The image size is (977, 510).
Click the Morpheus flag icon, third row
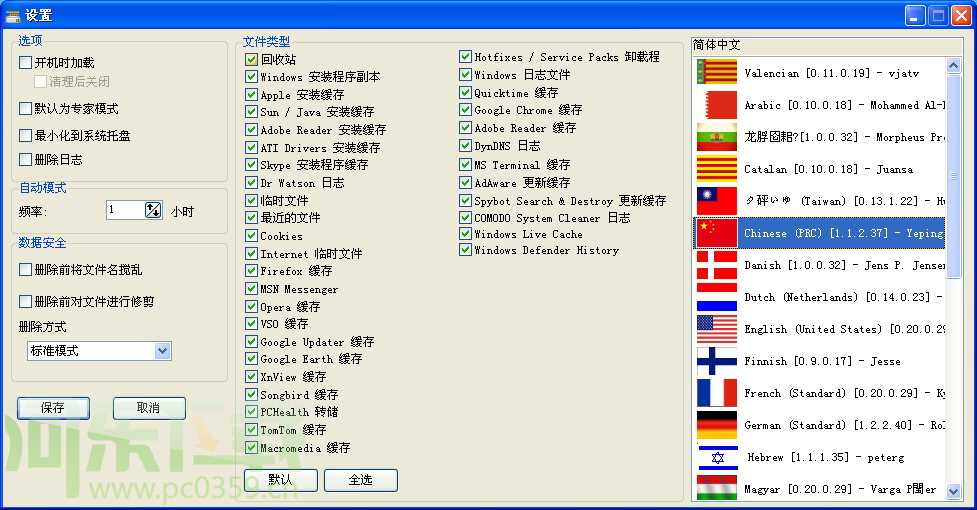tap(717, 137)
